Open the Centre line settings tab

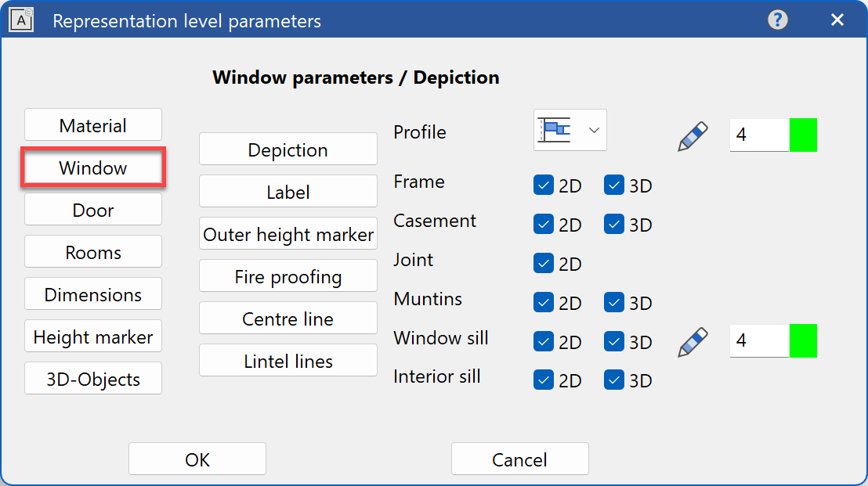click(288, 318)
